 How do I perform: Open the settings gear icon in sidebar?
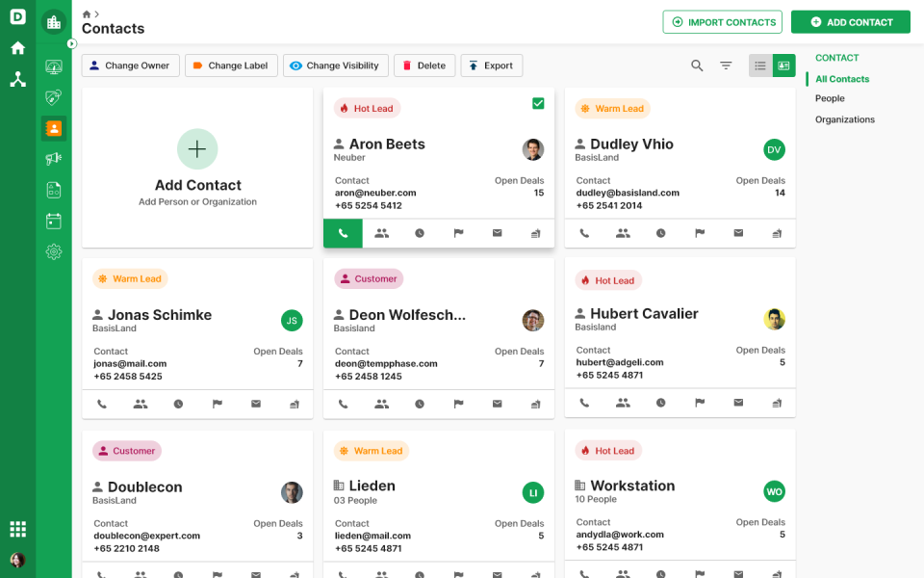(x=54, y=251)
